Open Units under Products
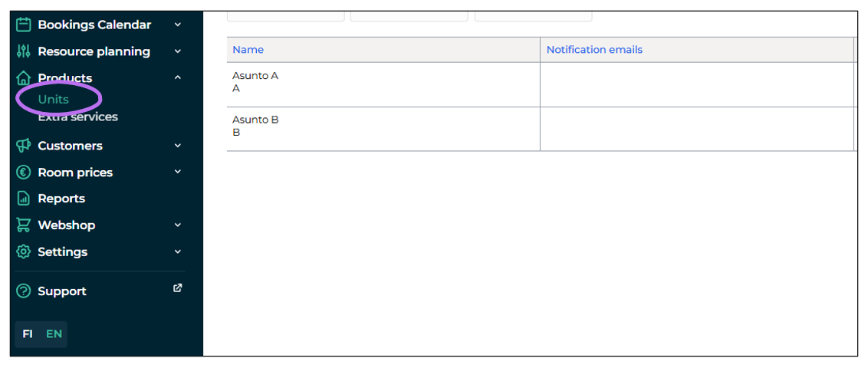 coord(53,100)
